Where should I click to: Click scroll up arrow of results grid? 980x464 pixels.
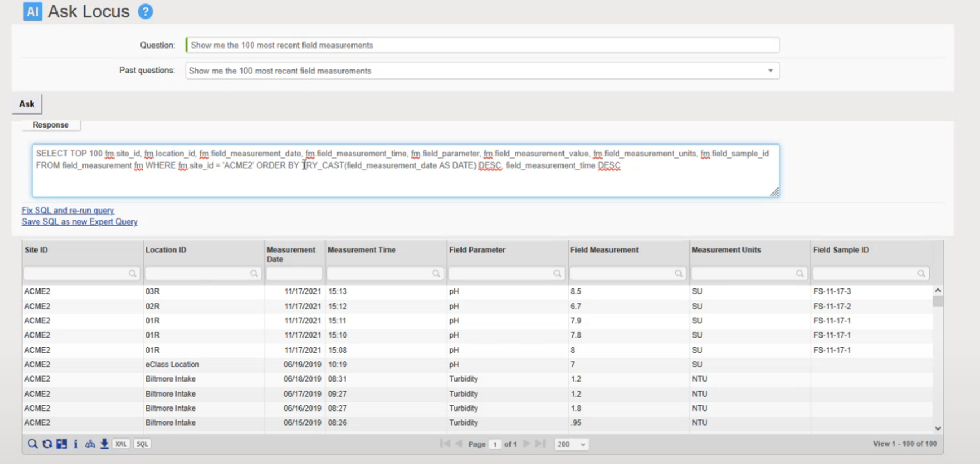938,290
